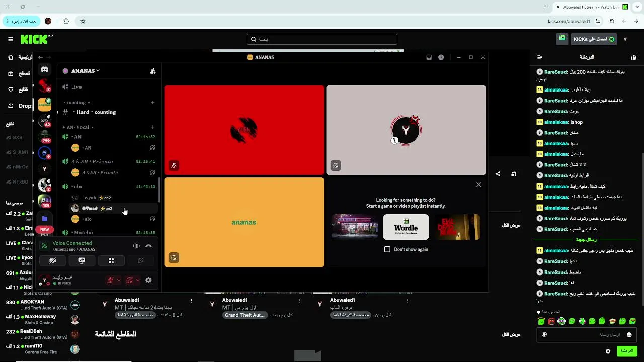The image size is (644, 362).
Task: Go back in Discord navigation history
Action: tap(41, 57)
